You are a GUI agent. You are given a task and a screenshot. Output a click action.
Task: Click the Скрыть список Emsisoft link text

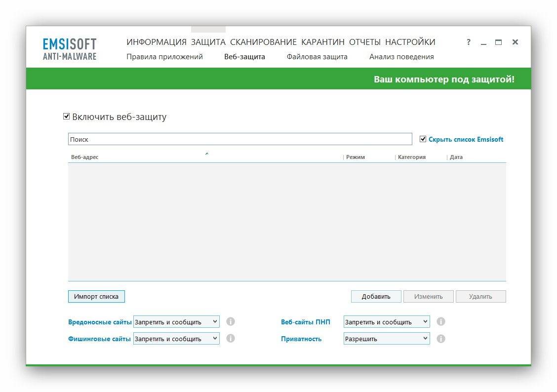pyautogui.click(x=466, y=139)
